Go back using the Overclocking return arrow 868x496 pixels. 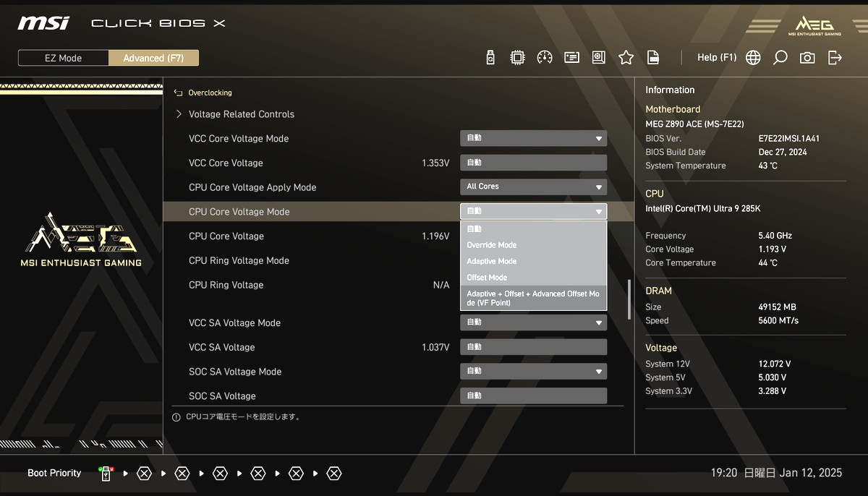pyautogui.click(x=179, y=93)
